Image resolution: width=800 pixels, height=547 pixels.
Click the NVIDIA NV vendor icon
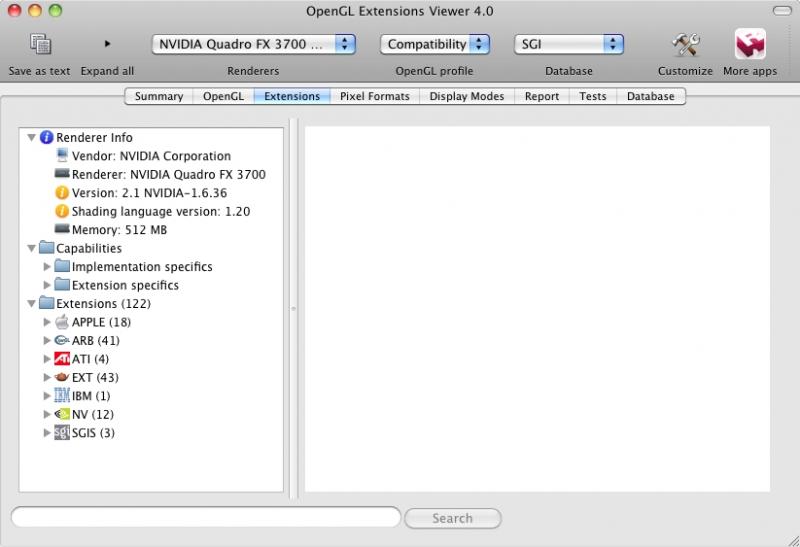point(62,414)
